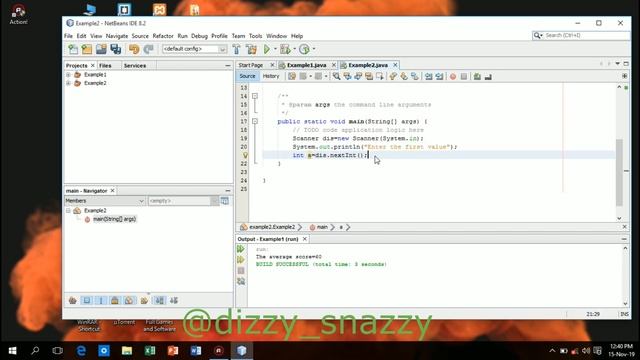Click the Re-run with different parameters yellow arrows
Viewport: 640px width, 360px height.
click(241, 260)
